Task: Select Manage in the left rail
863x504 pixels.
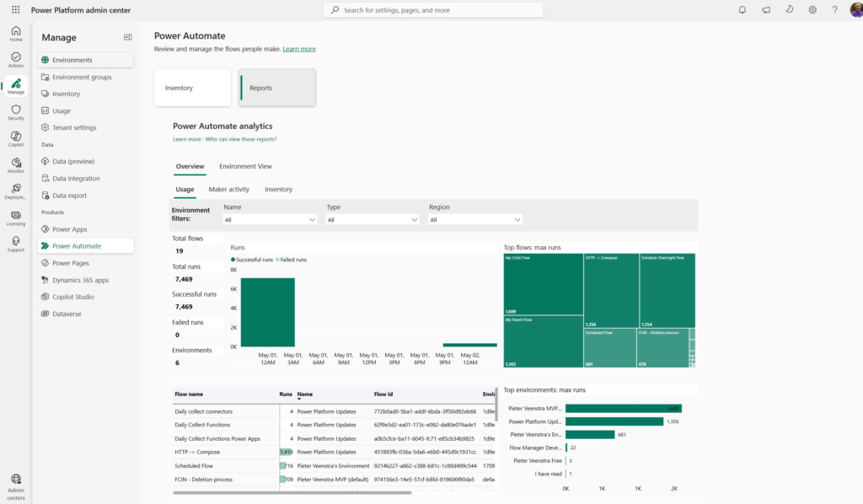Action: [16, 86]
